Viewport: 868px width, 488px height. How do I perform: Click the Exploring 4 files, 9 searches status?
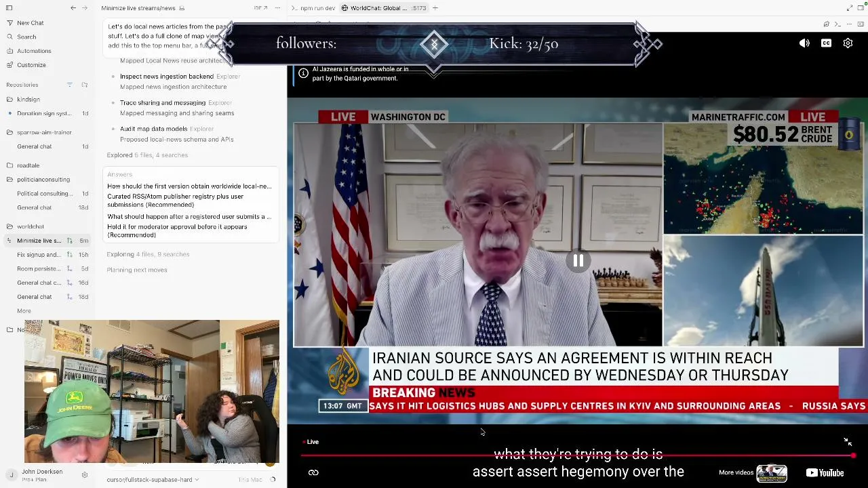[x=148, y=254]
